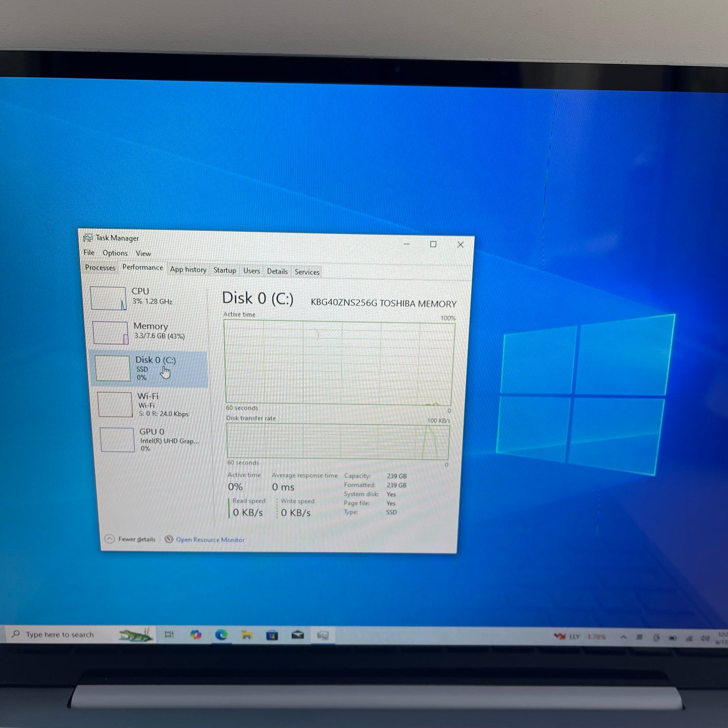Click the network icon in system tray
The width and height of the screenshot is (728, 728).
coord(688,638)
